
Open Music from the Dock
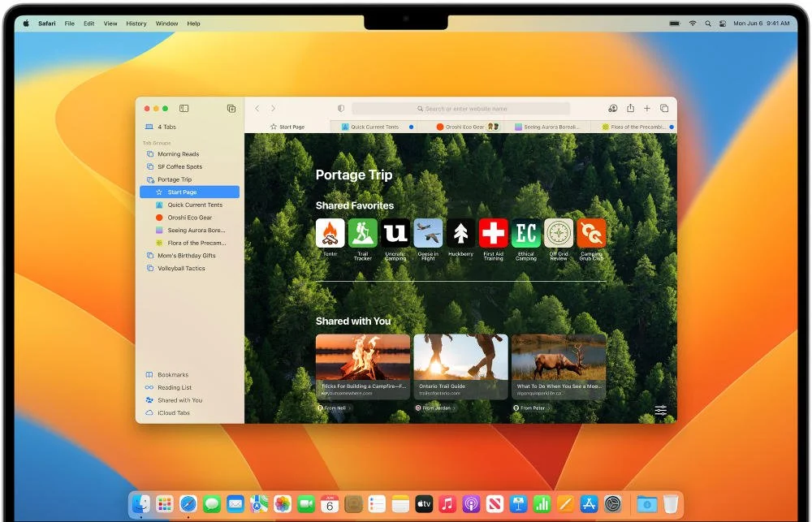[x=447, y=503]
